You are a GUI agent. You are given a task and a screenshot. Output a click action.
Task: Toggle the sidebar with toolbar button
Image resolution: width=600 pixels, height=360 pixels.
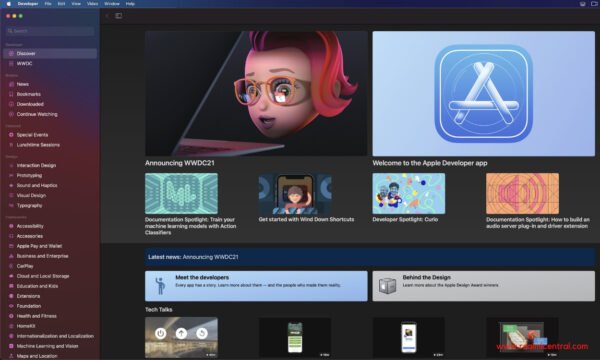[119, 16]
